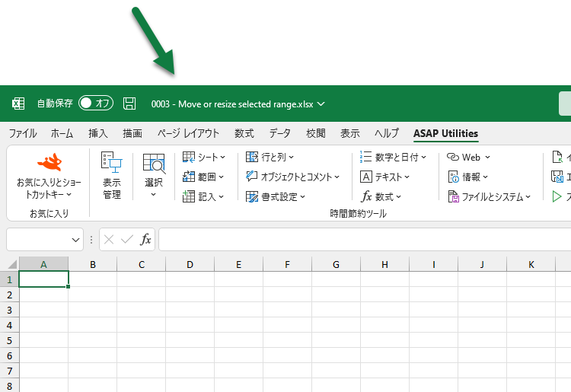The height and width of the screenshot is (392, 571).
Task: Select column D header
Action: (x=190, y=265)
